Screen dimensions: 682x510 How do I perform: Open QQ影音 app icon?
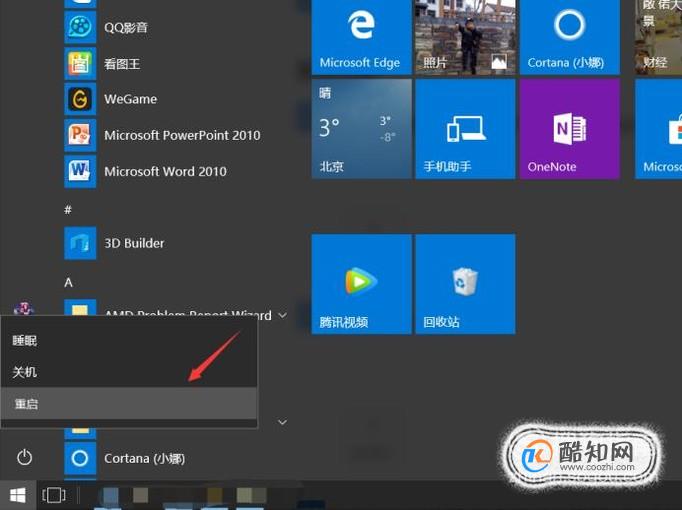(x=80, y=27)
